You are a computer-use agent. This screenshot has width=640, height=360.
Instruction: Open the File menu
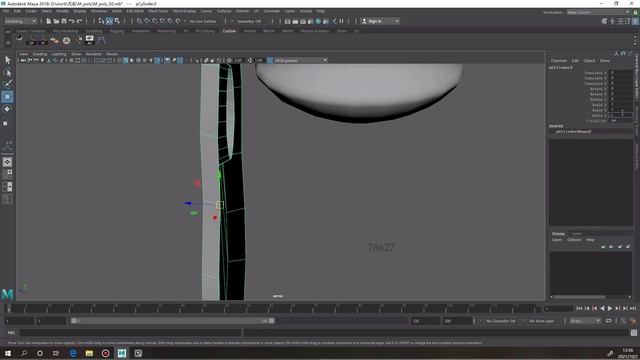click(6, 11)
